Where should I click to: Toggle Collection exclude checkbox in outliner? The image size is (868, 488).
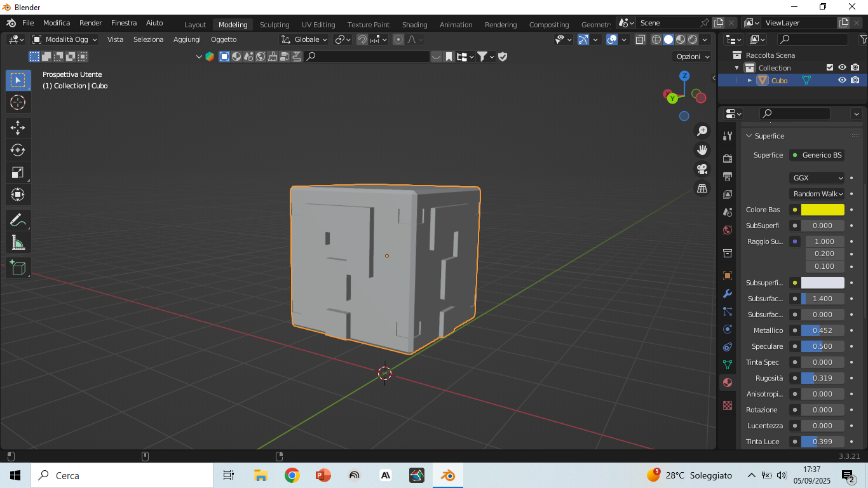(x=829, y=67)
